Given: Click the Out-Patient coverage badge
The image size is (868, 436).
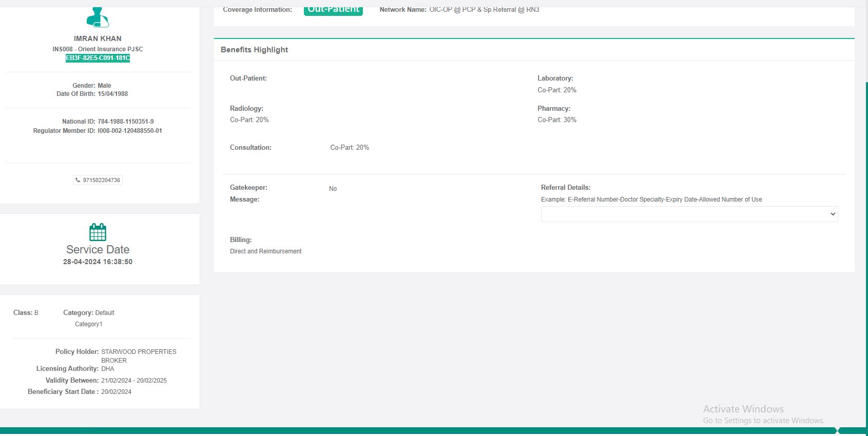Looking at the screenshot, I should point(333,10).
